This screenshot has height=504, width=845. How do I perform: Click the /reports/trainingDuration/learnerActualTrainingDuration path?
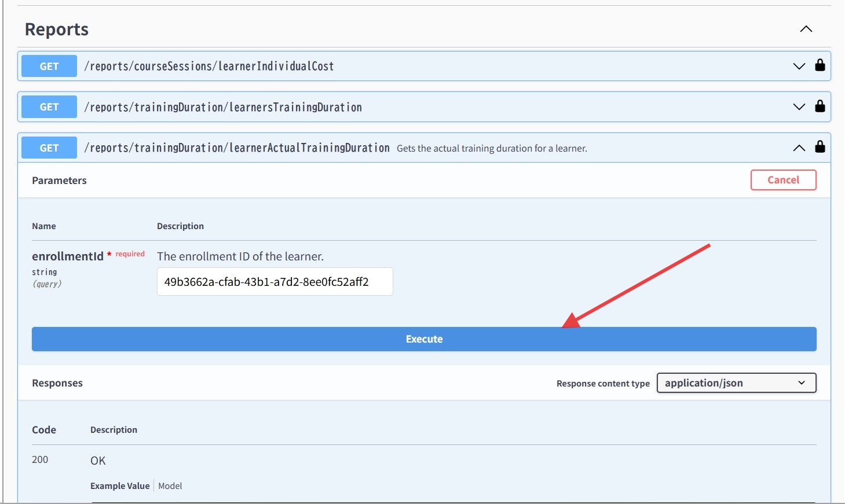[x=237, y=148]
